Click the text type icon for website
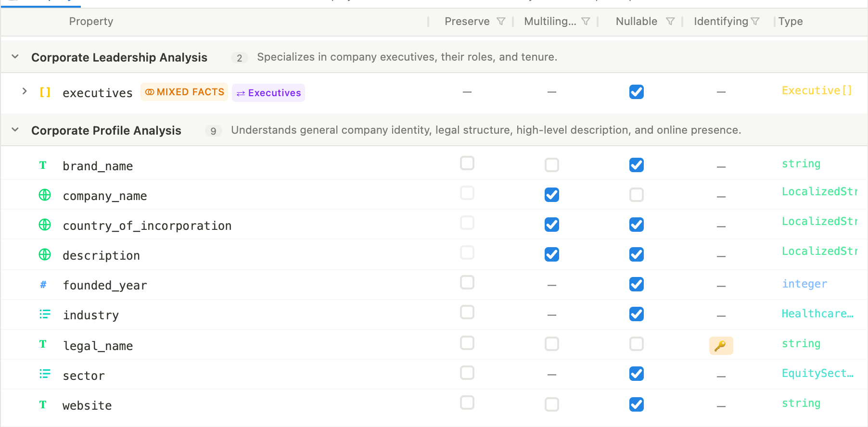The height and width of the screenshot is (427, 868). tap(43, 405)
